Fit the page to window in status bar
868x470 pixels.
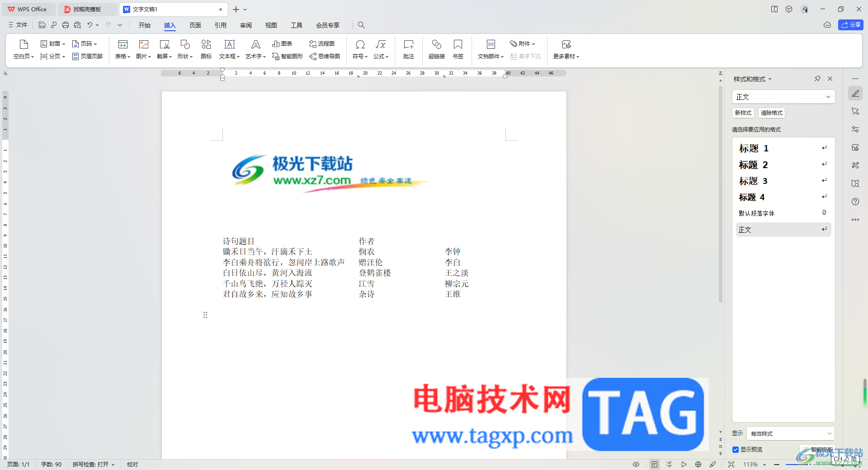[x=731, y=465]
